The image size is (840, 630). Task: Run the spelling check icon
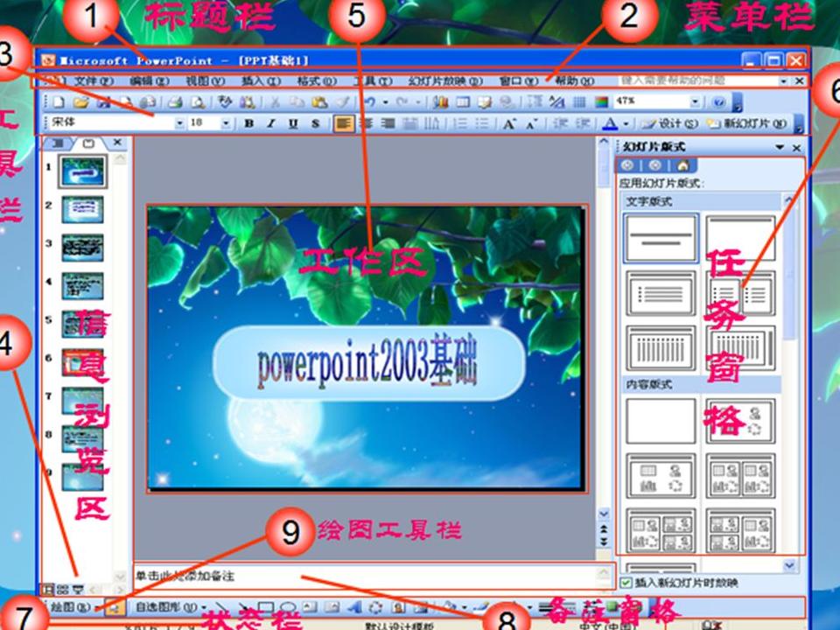(225, 101)
